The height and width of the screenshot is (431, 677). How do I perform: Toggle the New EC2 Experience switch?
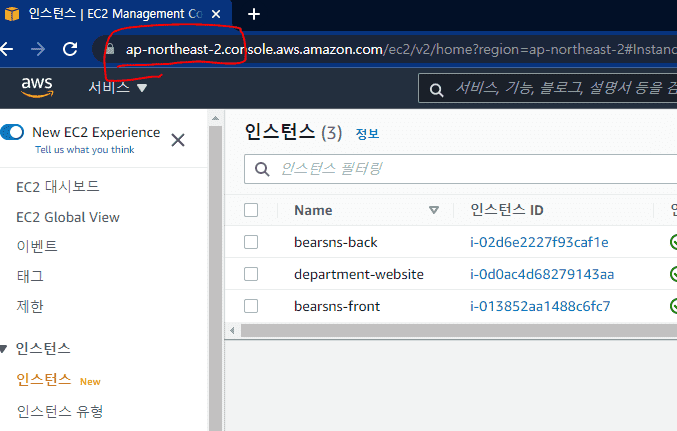(x=12, y=132)
